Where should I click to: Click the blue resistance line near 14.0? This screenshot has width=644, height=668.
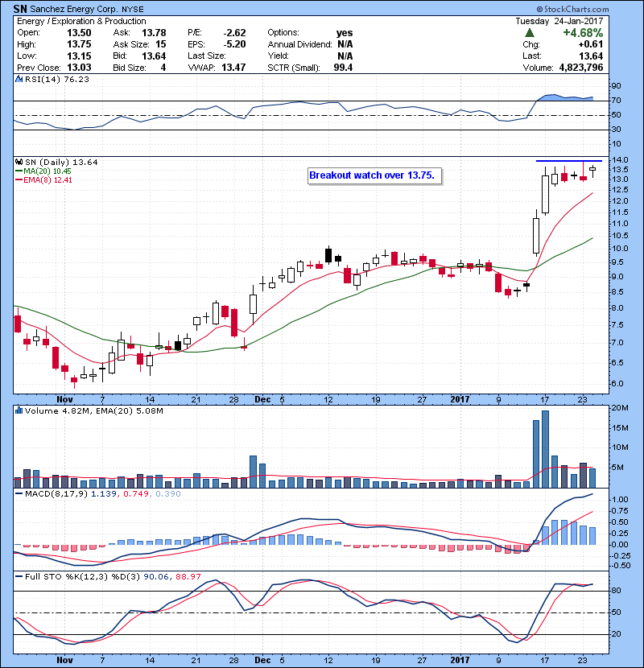(569, 161)
